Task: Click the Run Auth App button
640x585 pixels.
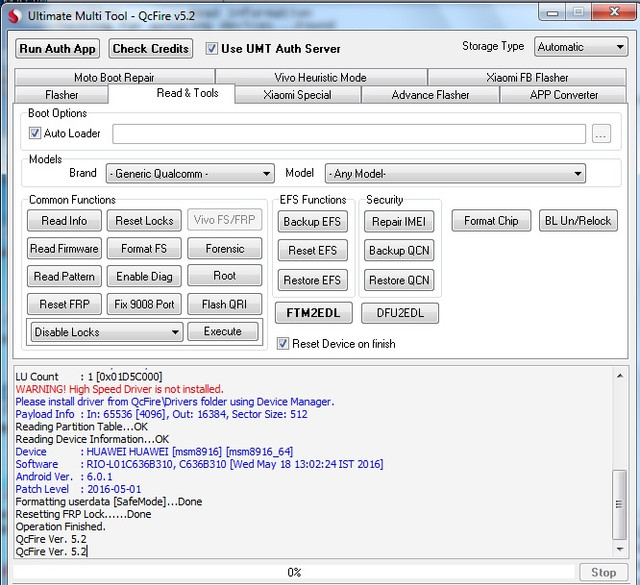Action: point(58,49)
